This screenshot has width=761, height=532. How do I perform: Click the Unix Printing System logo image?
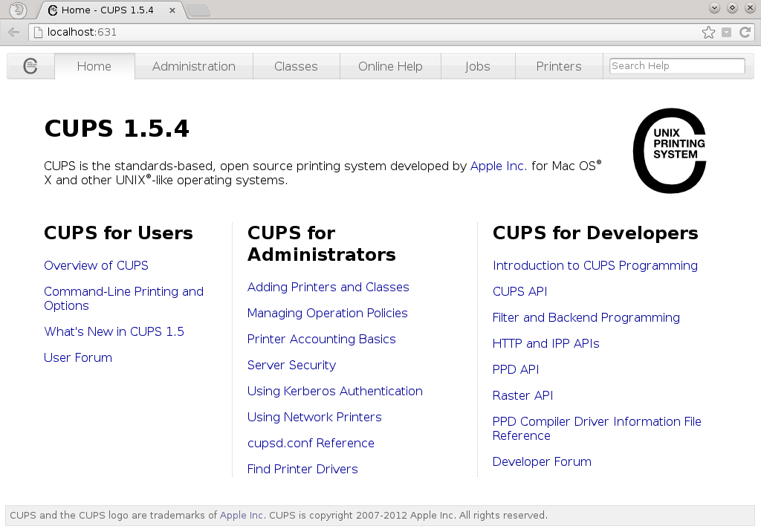click(670, 151)
